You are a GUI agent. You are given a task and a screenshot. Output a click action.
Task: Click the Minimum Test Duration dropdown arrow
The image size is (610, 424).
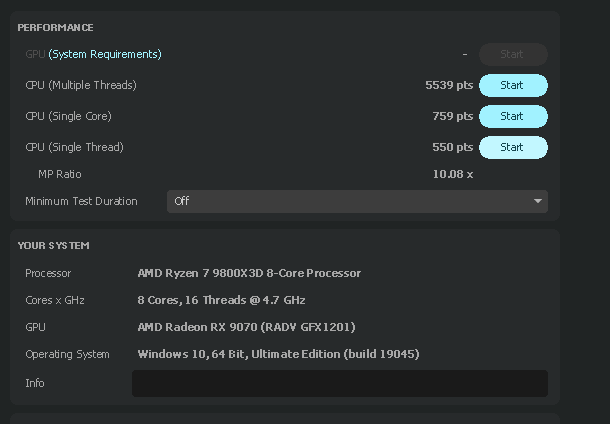point(538,201)
